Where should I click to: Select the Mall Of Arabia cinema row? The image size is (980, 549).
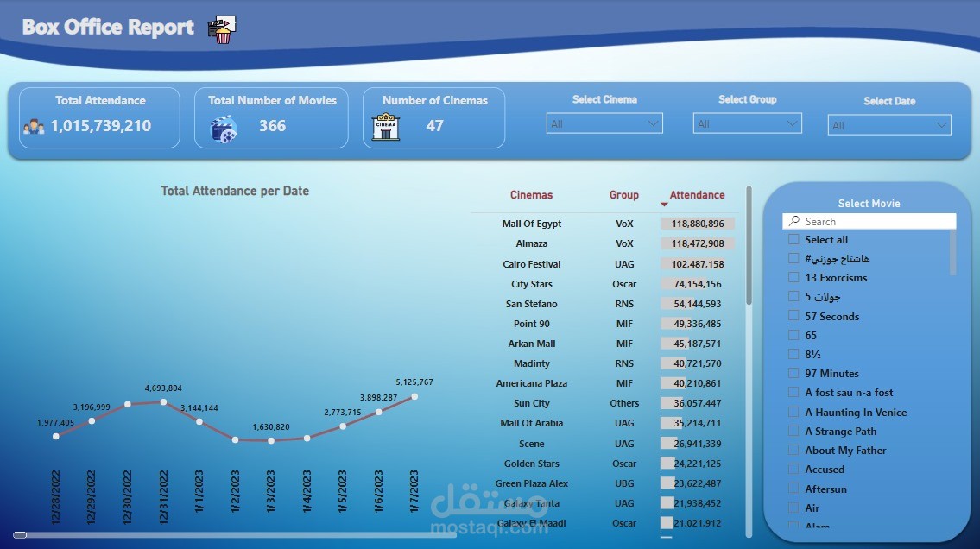604,424
